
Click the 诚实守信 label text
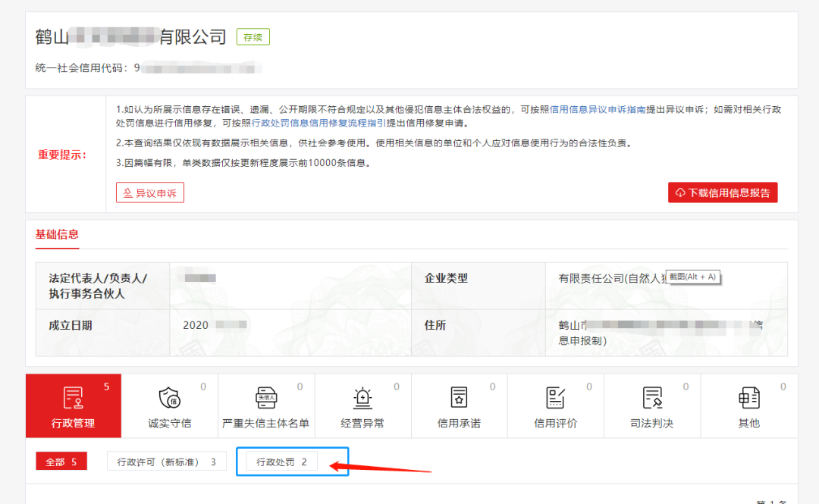click(x=170, y=423)
